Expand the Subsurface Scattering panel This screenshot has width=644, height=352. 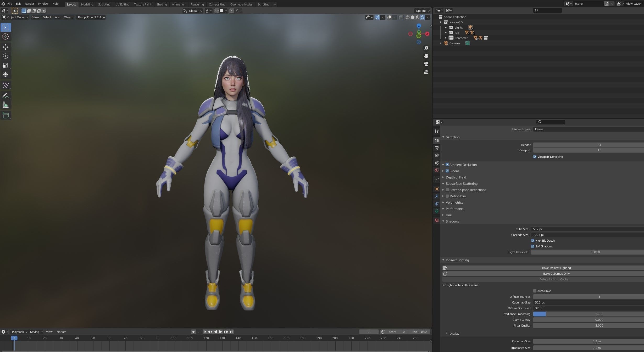pyautogui.click(x=462, y=183)
